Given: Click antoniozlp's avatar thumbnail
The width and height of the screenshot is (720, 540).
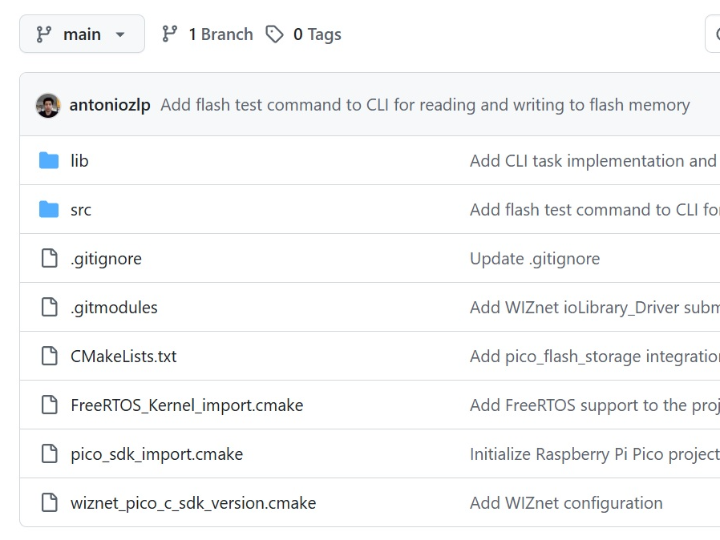Looking at the screenshot, I should point(48,105).
